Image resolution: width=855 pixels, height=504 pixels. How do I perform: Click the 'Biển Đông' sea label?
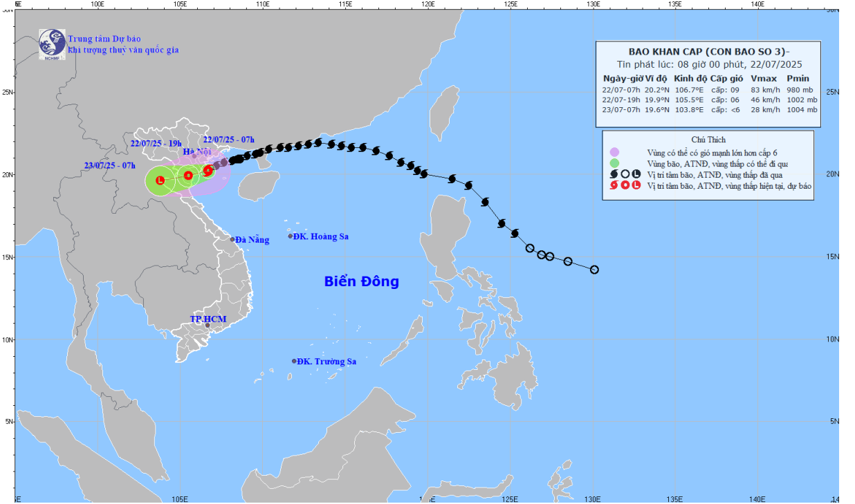[362, 282]
